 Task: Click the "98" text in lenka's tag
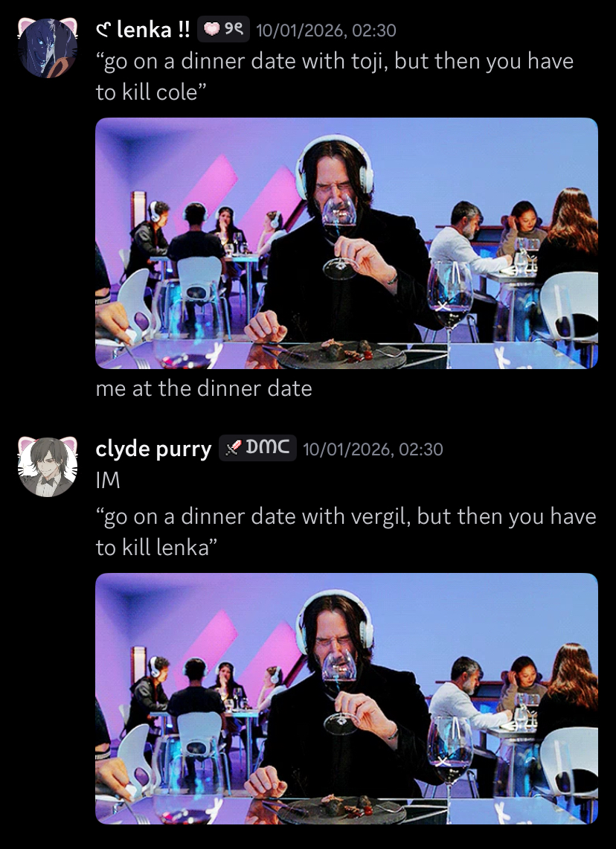233,29
